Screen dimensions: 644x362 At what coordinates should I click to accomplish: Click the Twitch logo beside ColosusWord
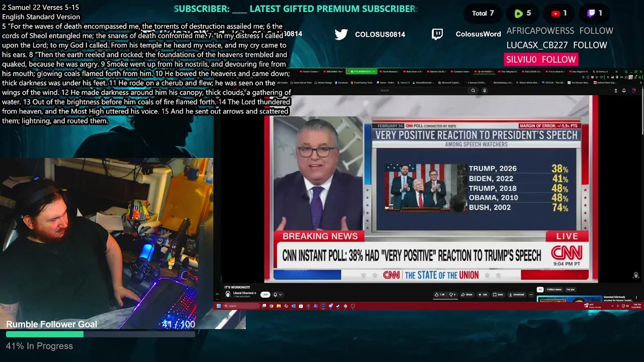coord(438,34)
